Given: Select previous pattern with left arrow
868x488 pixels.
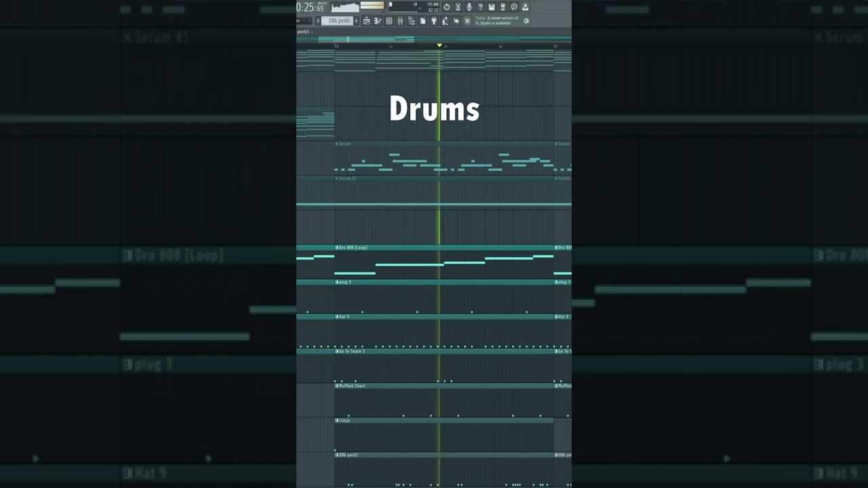Looking at the screenshot, I should pos(318,21).
